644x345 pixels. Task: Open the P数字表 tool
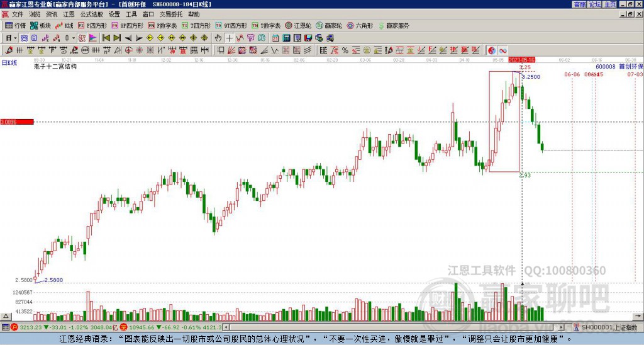[162, 26]
